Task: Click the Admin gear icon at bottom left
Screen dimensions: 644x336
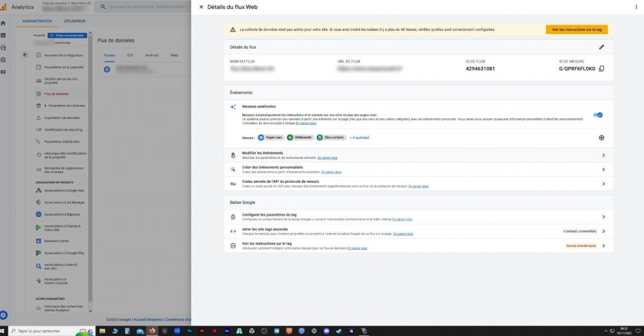Action: click(x=3, y=315)
